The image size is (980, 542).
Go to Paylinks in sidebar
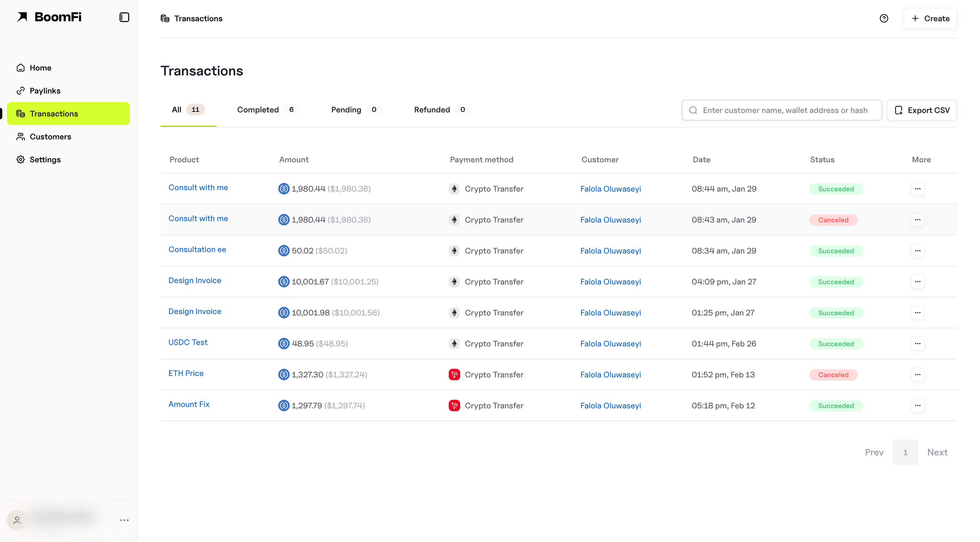tap(45, 91)
